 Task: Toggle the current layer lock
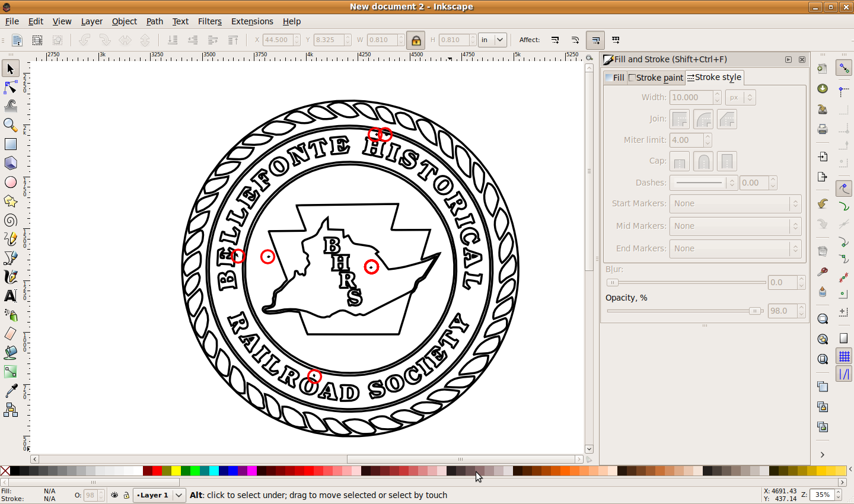point(126,495)
